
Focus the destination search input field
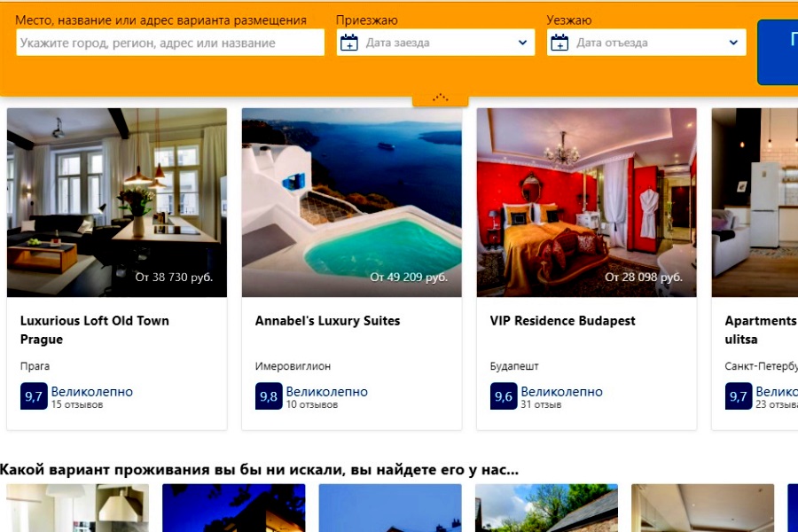(x=170, y=43)
